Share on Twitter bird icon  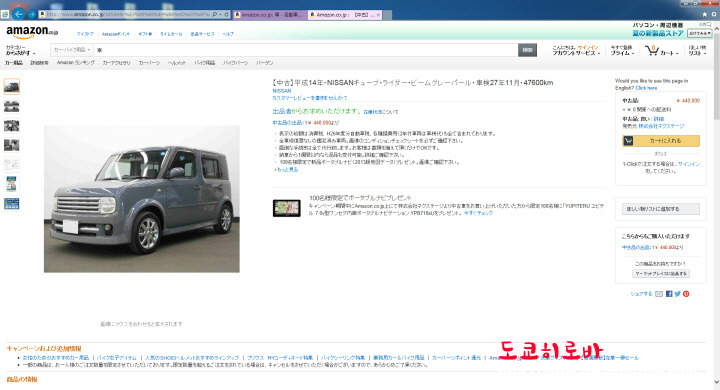677,294
